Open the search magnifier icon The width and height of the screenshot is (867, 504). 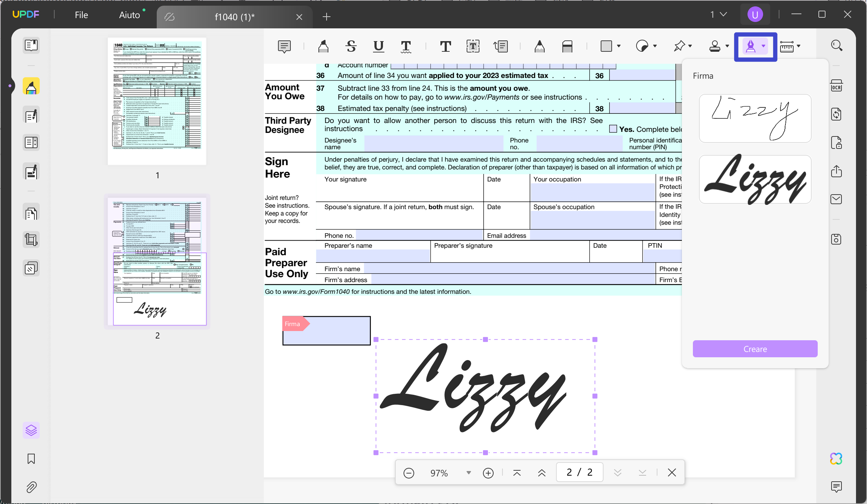coord(836,45)
